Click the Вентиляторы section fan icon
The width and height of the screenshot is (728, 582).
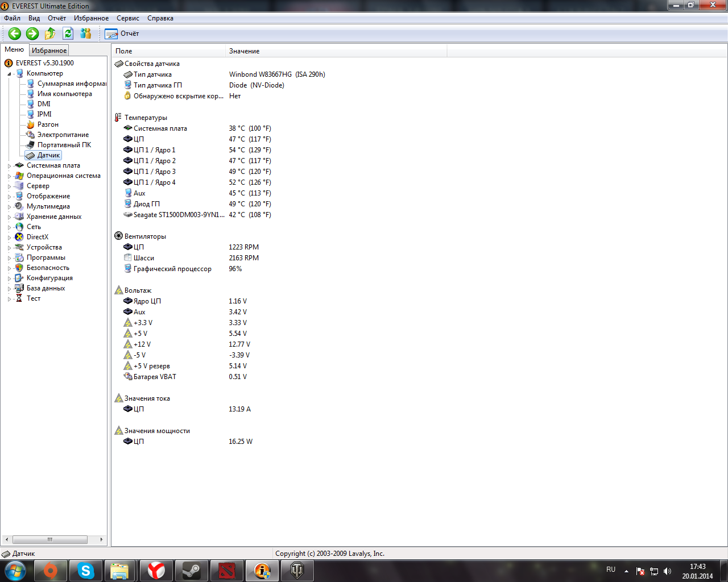pos(118,236)
